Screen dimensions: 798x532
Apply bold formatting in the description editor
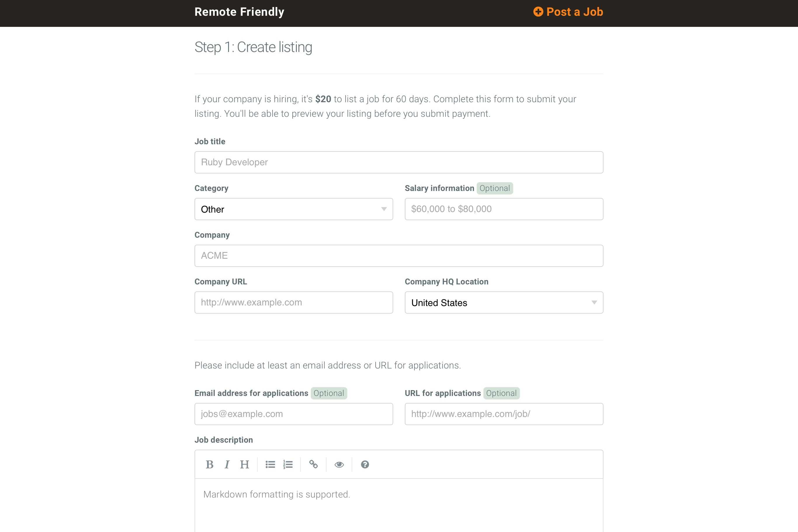pos(210,464)
